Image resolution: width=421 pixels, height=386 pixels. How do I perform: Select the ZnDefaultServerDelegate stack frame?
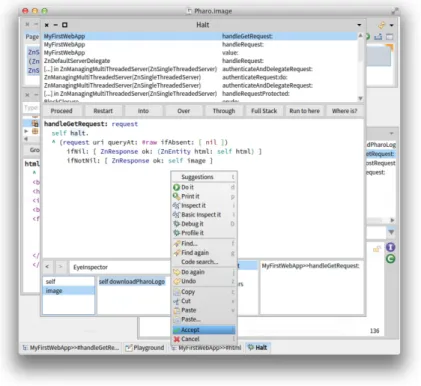200,61
